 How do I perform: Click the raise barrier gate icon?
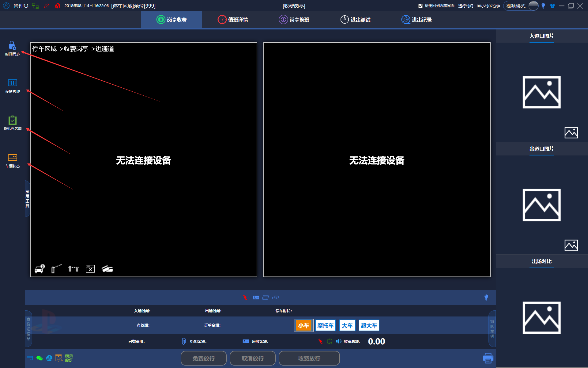(56, 269)
